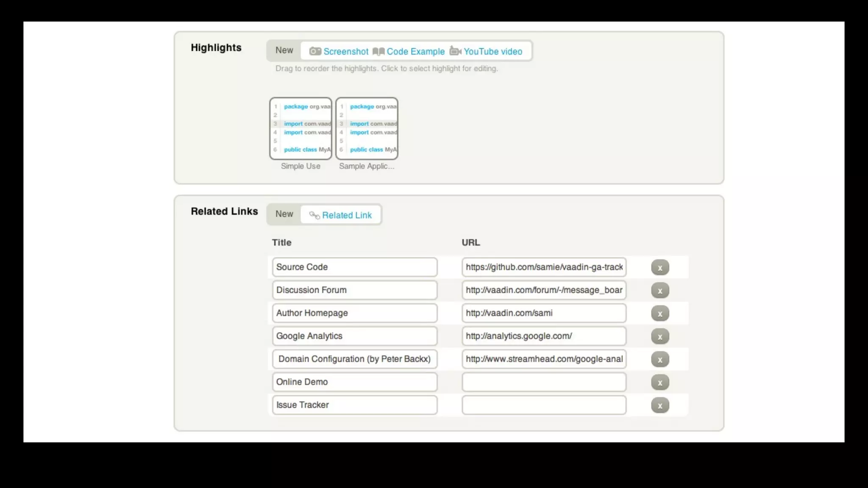Remove the Domain Configuration link row
This screenshot has width=868, height=488.
660,359
